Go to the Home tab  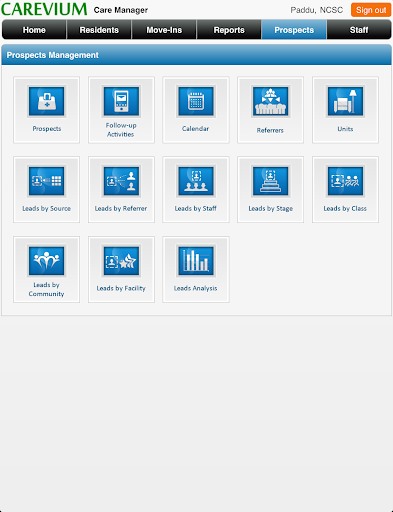coord(34,30)
